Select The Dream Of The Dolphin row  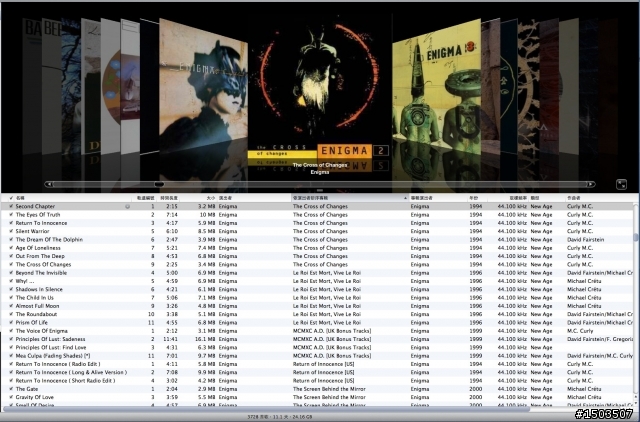[x=317, y=240]
